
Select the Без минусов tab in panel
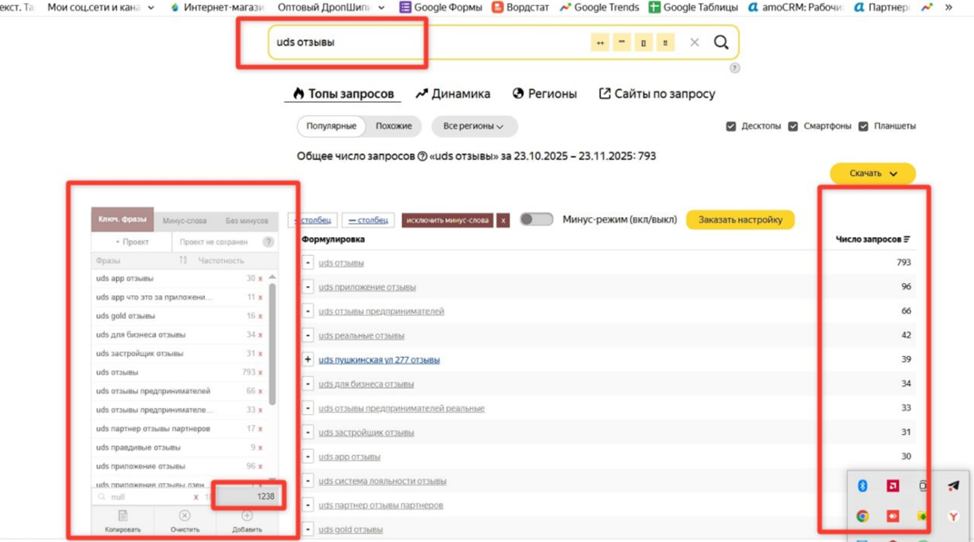[x=247, y=220]
